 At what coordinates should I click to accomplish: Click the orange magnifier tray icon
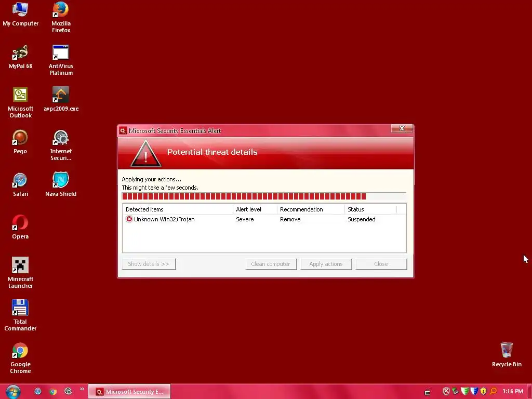pyautogui.click(x=493, y=392)
